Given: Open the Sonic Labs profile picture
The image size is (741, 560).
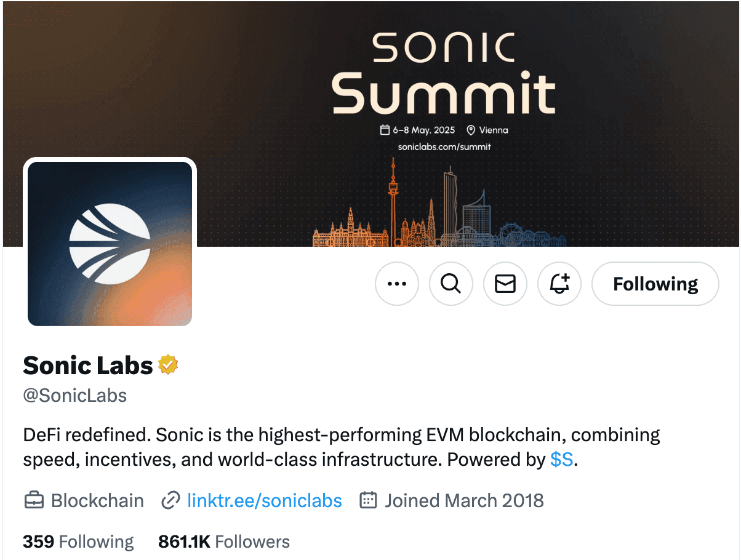Looking at the screenshot, I should click(x=110, y=242).
